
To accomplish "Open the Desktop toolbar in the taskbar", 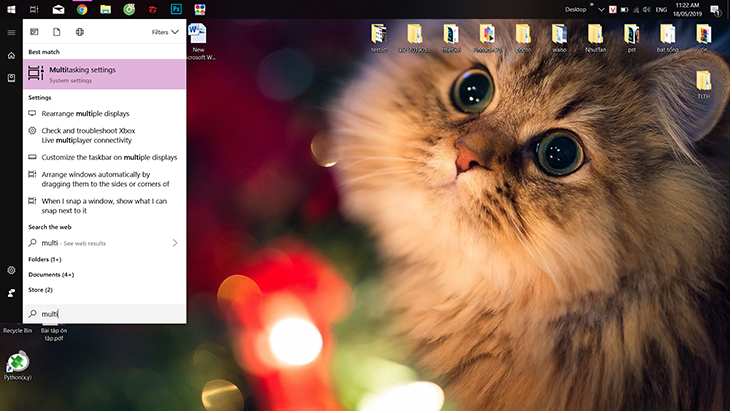I will (x=575, y=9).
